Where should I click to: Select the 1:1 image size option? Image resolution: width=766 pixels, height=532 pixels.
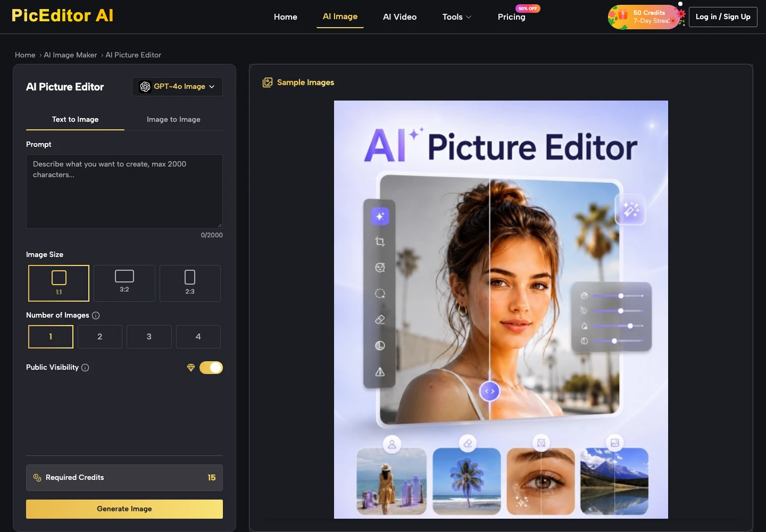(x=59, y=284)
